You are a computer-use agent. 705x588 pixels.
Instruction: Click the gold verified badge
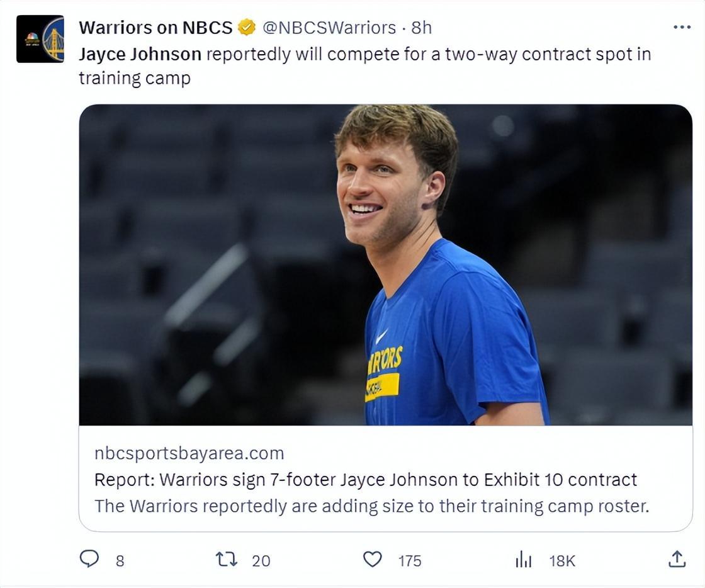tap(247, 28)
